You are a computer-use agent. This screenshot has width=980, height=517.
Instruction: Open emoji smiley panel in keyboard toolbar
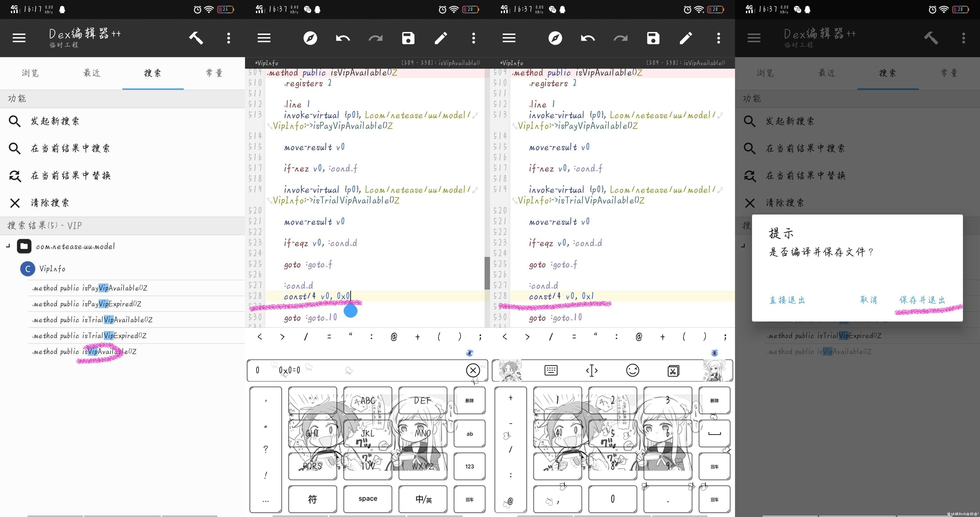[633, 370]
